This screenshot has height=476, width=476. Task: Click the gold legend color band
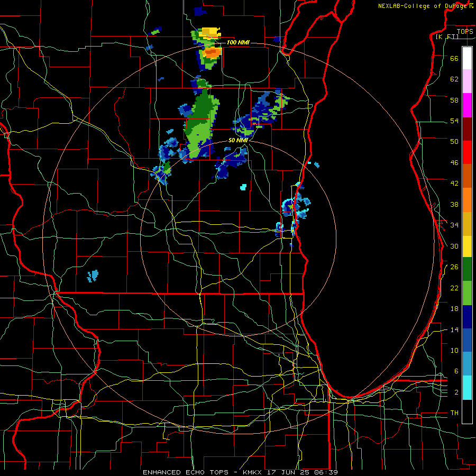pos(467,224)
